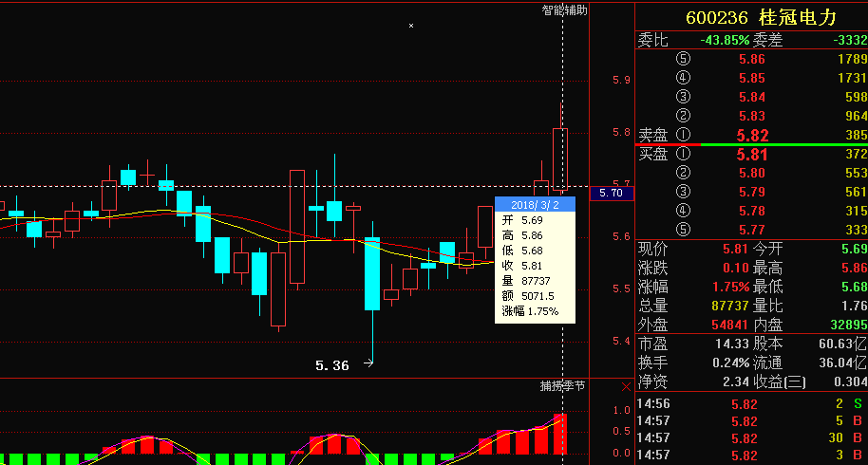Click the 捕捞季节 indicator name label
868x465 pixels.
pyautogui.click(x=562, y=386)
